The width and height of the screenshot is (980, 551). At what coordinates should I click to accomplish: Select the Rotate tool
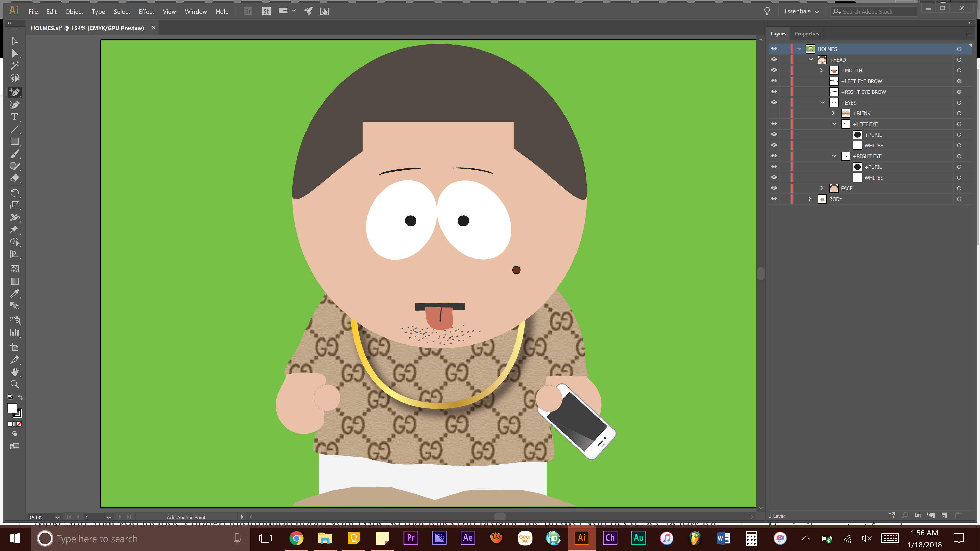pyautogui.click(x=15, y=193)
